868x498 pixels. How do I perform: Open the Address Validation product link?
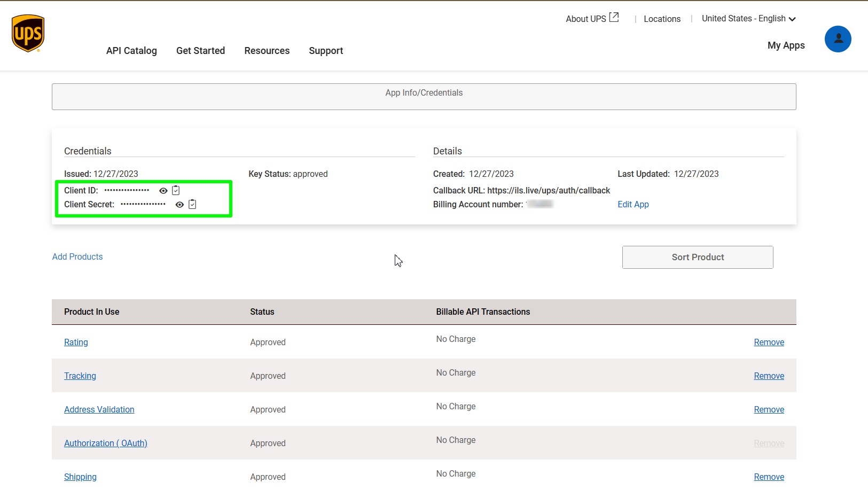click(x=99, y=409)
